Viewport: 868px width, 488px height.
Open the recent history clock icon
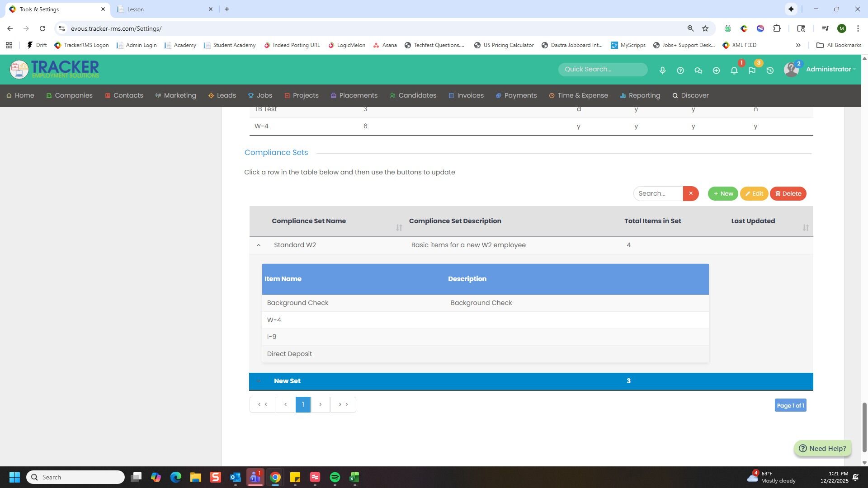point(770,70)
